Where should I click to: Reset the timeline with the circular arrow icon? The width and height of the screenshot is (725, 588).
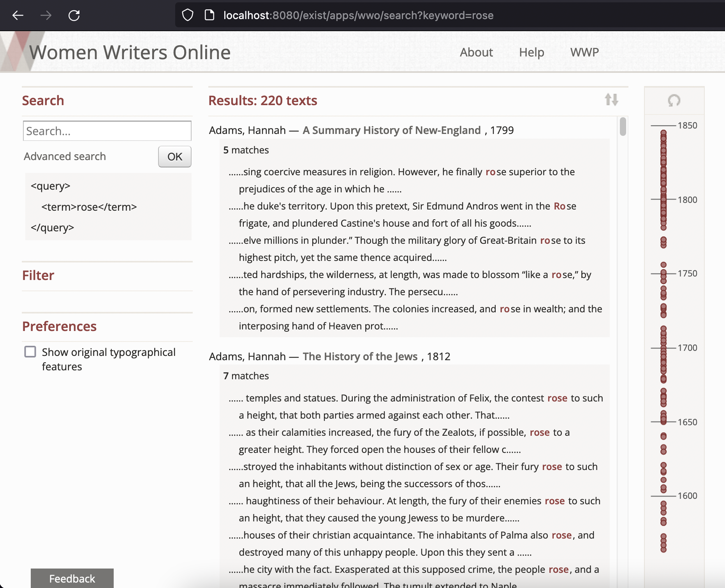pos(674,100)
